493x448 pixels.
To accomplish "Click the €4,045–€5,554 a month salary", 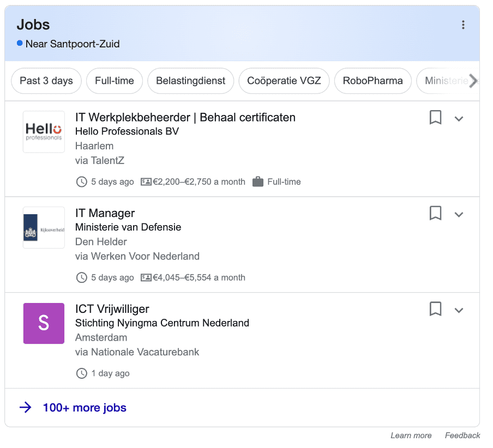I will [199, 278].
